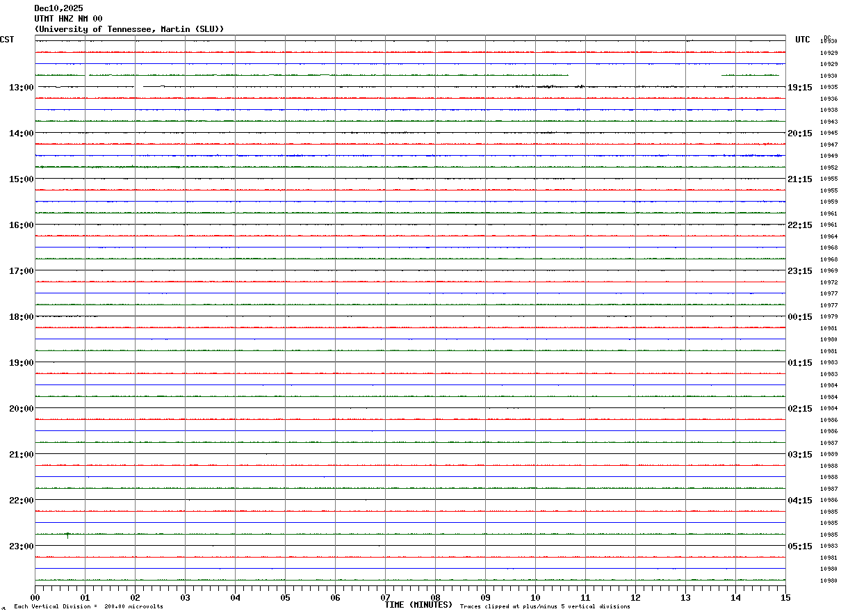Click the DC offset value 10935
The height and width of the screenshot is (616, 841).
pos(828,88)
